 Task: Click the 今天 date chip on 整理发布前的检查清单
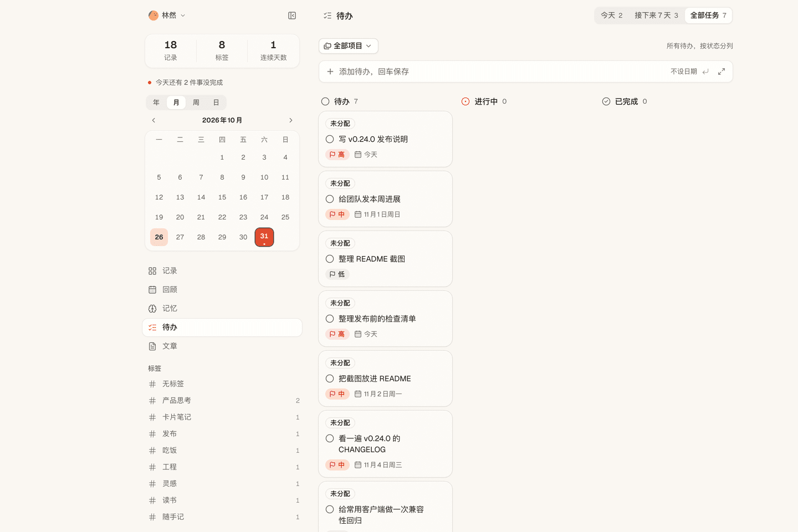point(366,334)
